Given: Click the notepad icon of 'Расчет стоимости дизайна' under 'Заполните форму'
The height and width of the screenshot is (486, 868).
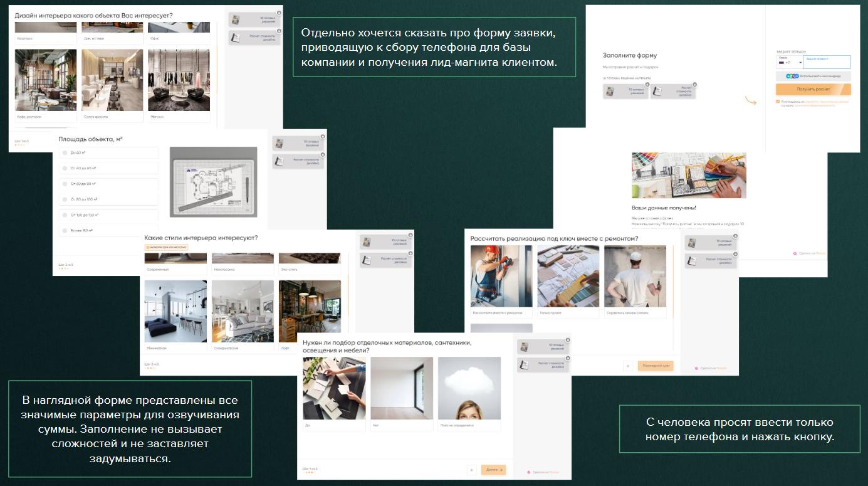Looking at the screenshot, I should pyautogui.click(x=657, y=92).
